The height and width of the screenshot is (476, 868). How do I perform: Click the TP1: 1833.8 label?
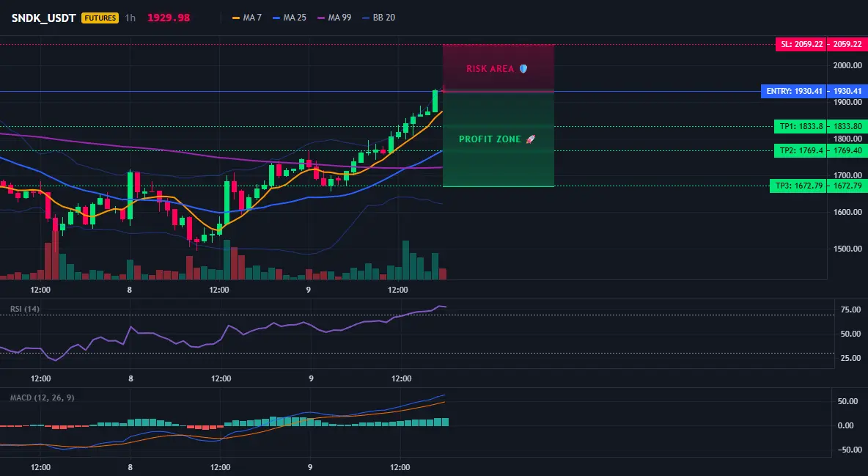(x=800, y=126)
